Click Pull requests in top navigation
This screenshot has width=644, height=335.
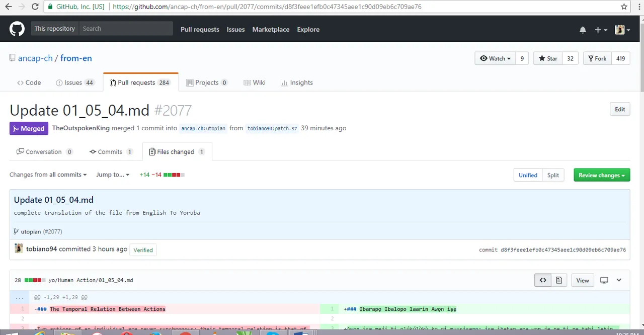coord(200,29)
